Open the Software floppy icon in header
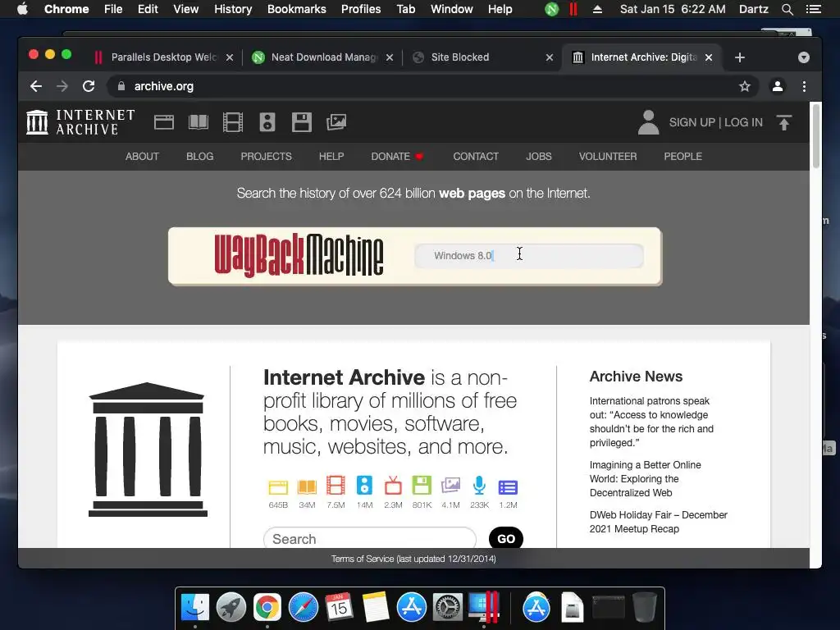 point(302,122)
